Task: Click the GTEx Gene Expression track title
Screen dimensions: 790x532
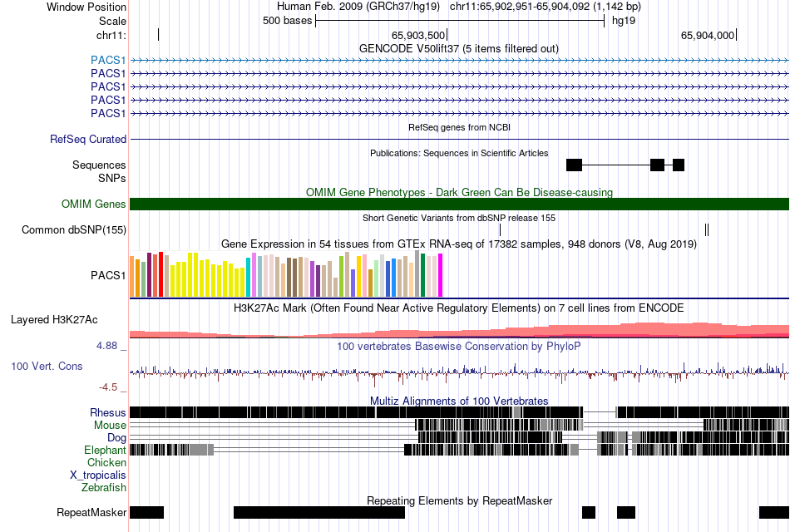Action: 459,244
